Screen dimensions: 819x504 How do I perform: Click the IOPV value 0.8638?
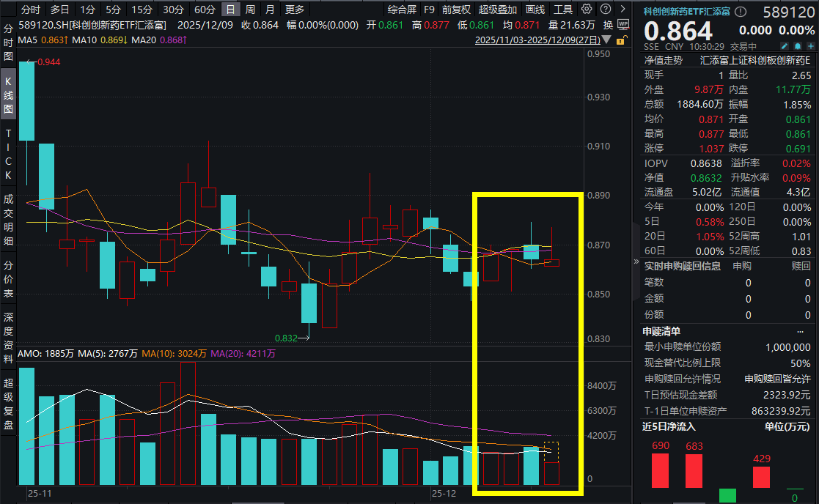pyautogui.click(x=706, y=164)
